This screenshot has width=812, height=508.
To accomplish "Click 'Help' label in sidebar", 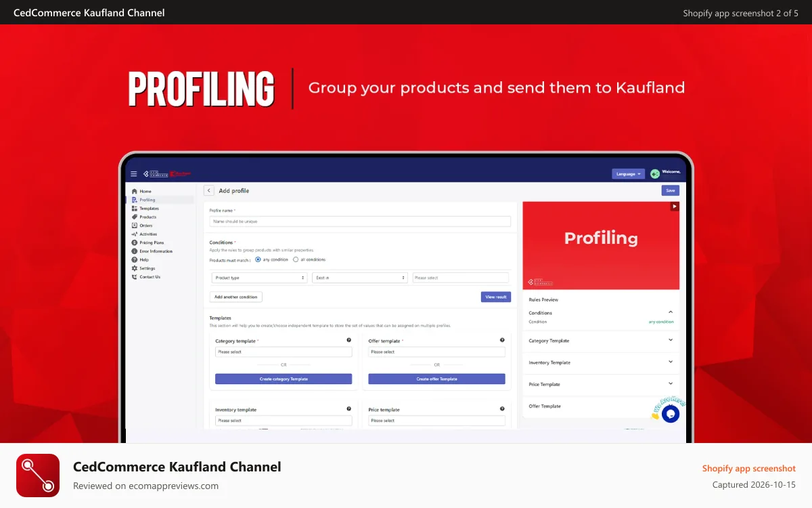I will click(x=144, y=259).
